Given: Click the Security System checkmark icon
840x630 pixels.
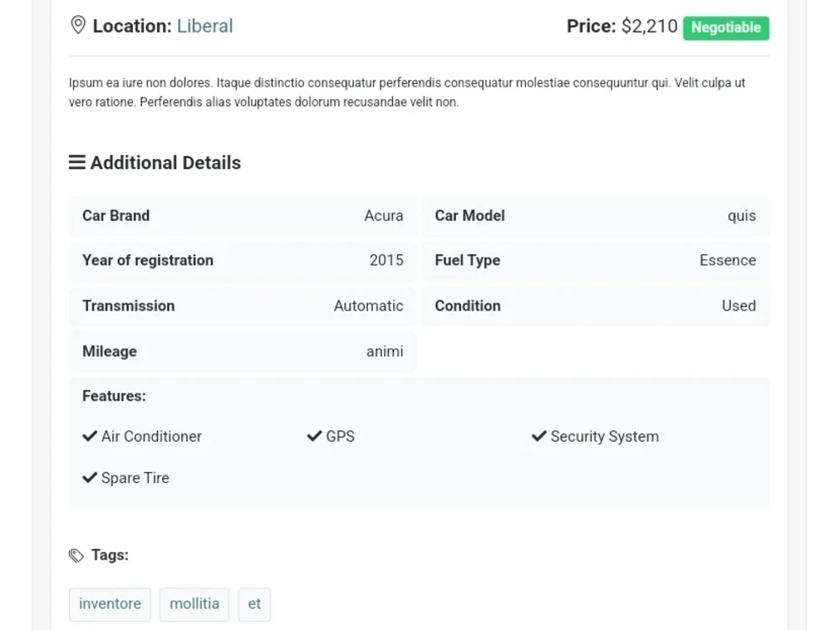Looking at the screenshot, I should pos(539,436).
